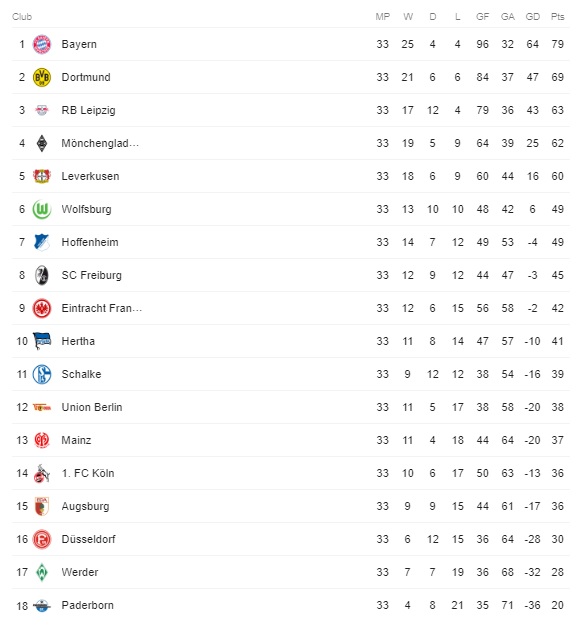The height and width of the screenshot is (635, 583).
Task: Open the Union Berlin team name
Action: click(x=92, y=407)
